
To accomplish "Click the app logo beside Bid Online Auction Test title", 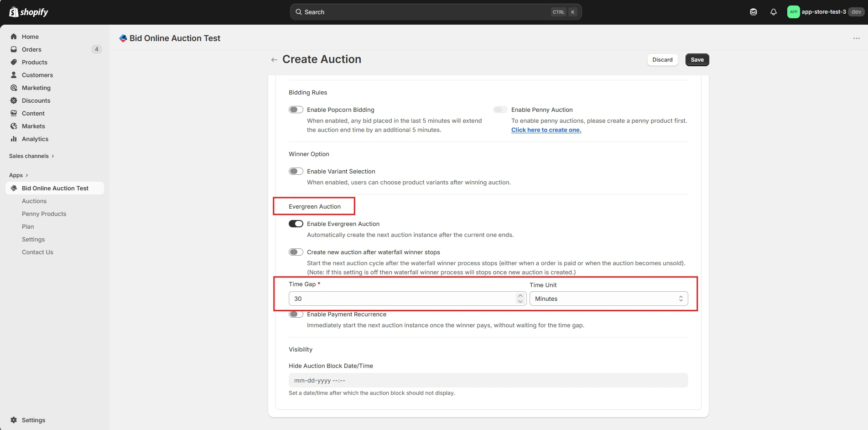I will pos(123,38).
